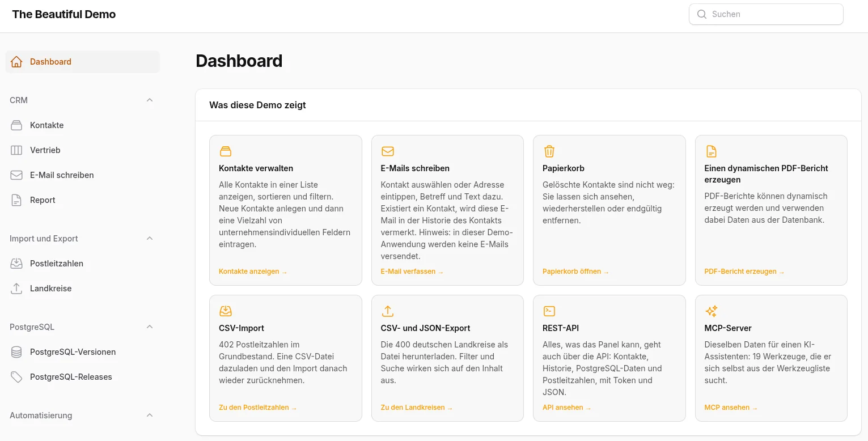Click the envelope icon beside E-Mail schreiben
Image resolution: width=868 pixels, height=441 pixels.
pos(16,175)
